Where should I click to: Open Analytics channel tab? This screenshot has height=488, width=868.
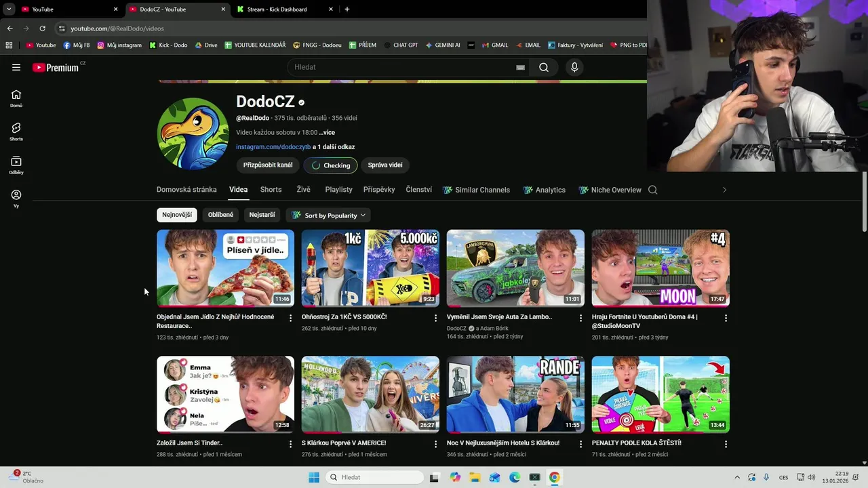544,190
